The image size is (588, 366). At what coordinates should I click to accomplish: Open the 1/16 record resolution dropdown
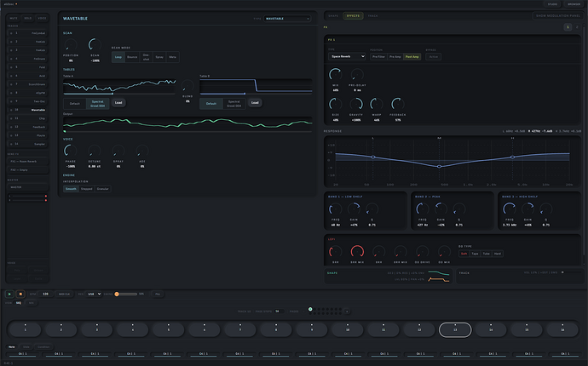point(94,294)
